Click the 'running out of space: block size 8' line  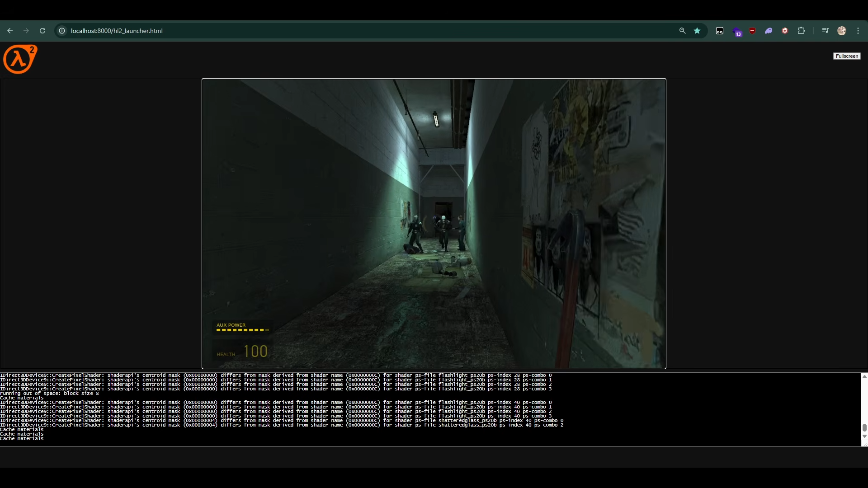49,393
